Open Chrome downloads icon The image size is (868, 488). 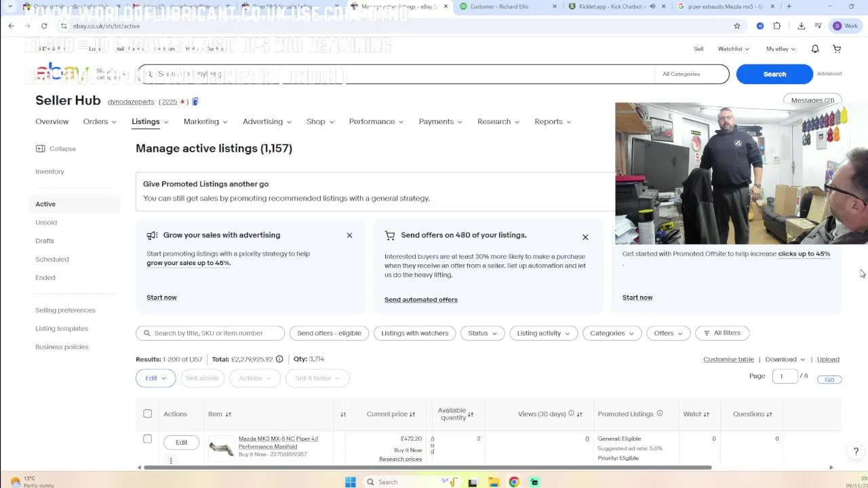pyautogui.click(x=802, y=26)
